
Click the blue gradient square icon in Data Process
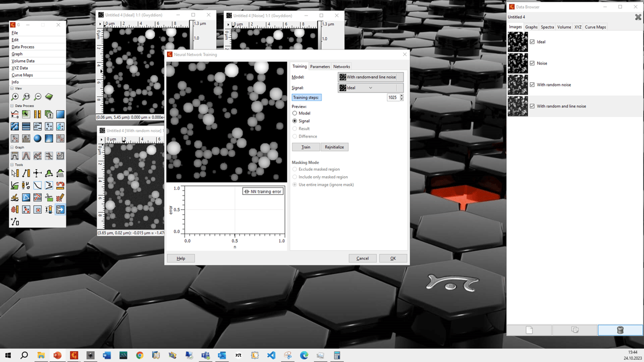(60, 114)
